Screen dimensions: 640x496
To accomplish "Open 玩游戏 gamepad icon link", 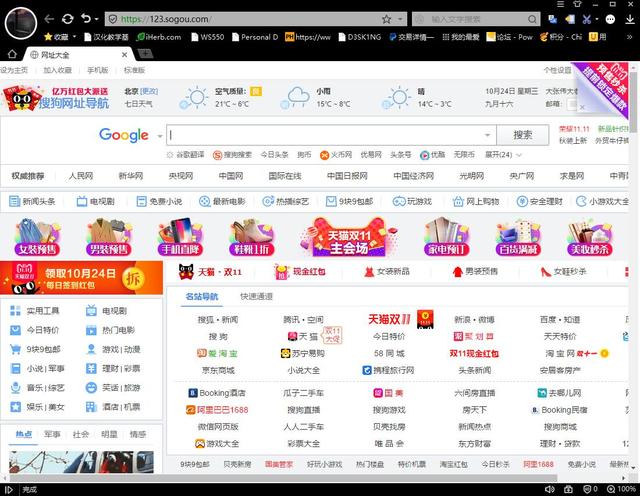I will point(398,201).
